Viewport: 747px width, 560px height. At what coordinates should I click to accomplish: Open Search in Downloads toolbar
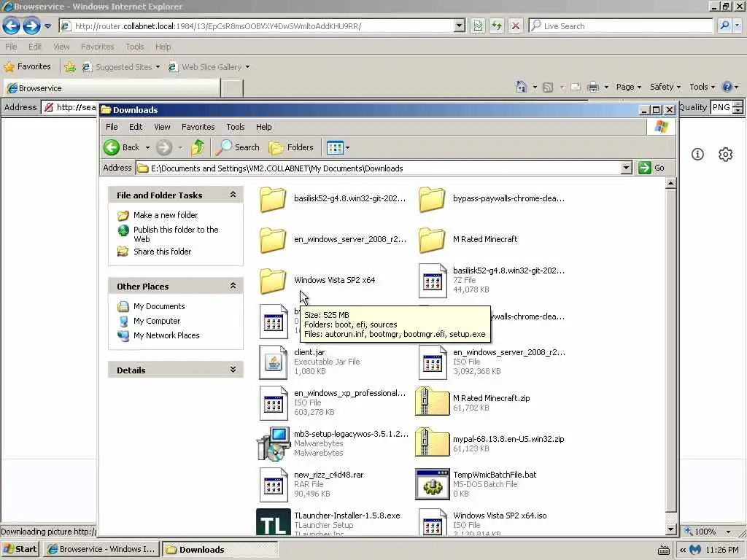(x=237, y=147)
